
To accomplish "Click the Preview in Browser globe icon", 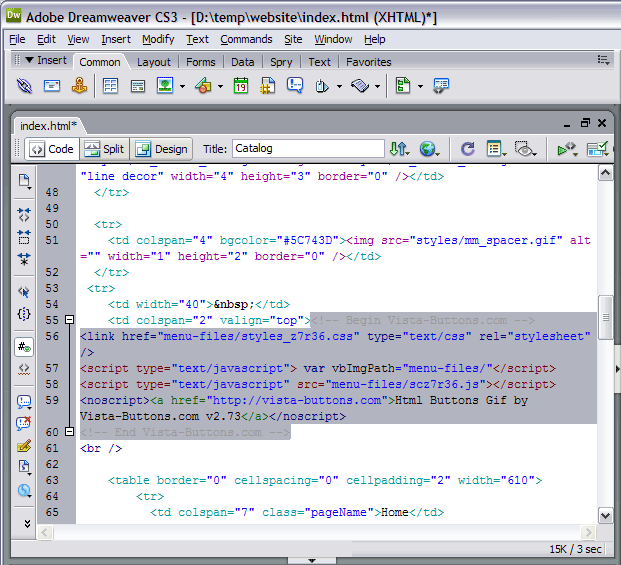I will click(429, 149).
